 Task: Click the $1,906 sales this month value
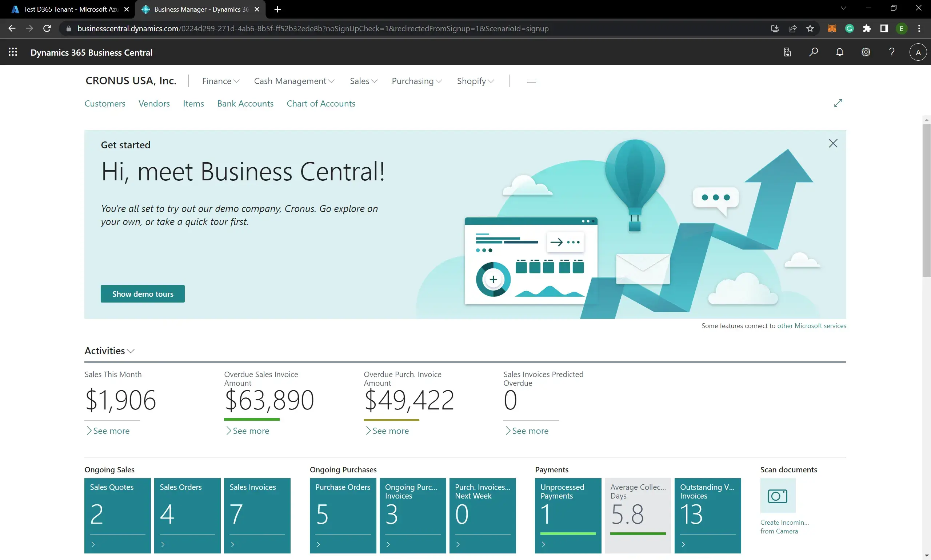pos(120,400)
